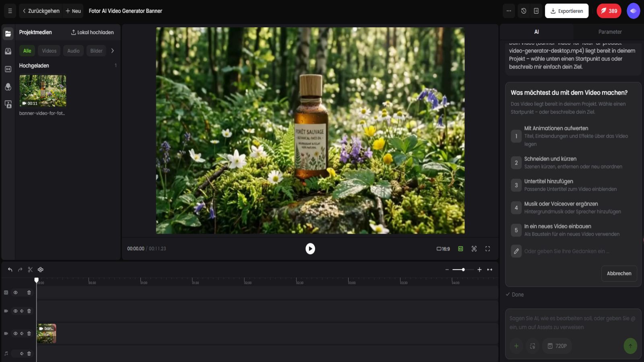
Task: Click Abbrechen in the AI panel
Action: [x=619, y=274]
